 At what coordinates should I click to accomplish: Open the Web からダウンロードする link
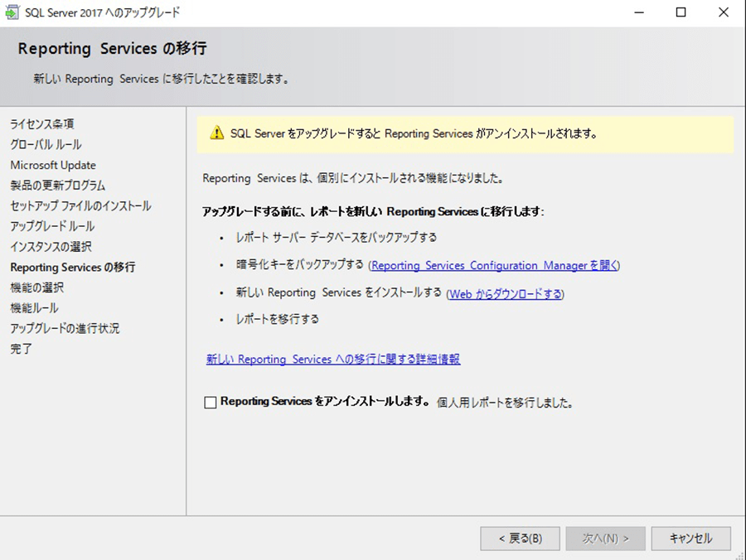point(506,294)
